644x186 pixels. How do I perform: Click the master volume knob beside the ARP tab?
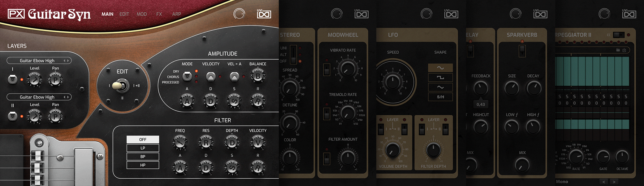pyautogui.click(x=239, y=14)
